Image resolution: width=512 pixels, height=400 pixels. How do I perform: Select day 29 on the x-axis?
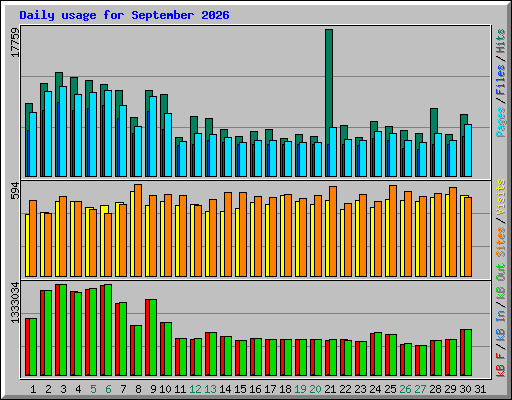(x=450, y=389)
